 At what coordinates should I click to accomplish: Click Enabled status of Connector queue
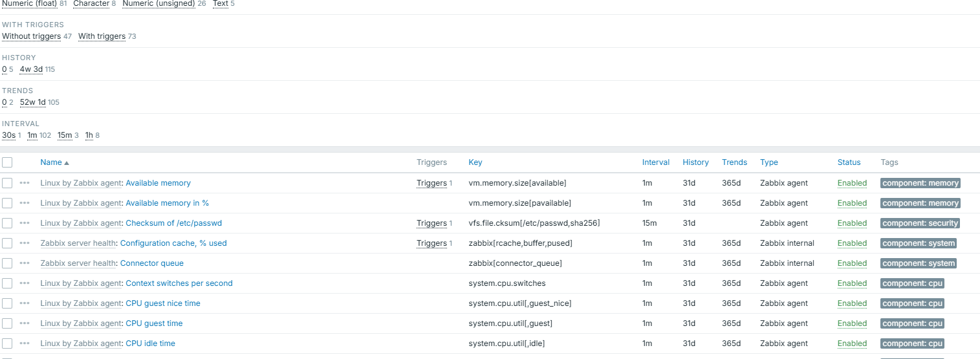pyautogui.click(x=852, y=263)
